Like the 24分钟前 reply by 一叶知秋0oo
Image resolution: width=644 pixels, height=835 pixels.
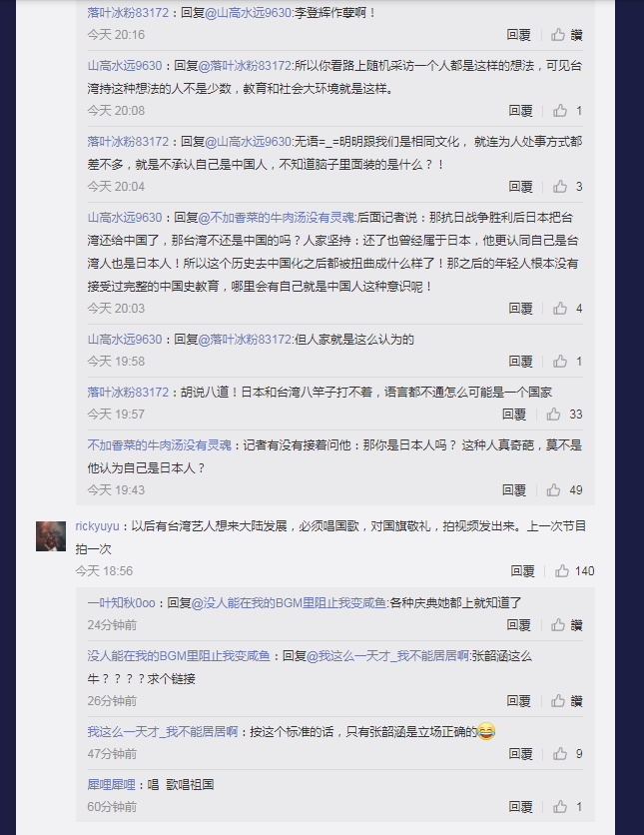pyautogui.click(x=558, y=624)
